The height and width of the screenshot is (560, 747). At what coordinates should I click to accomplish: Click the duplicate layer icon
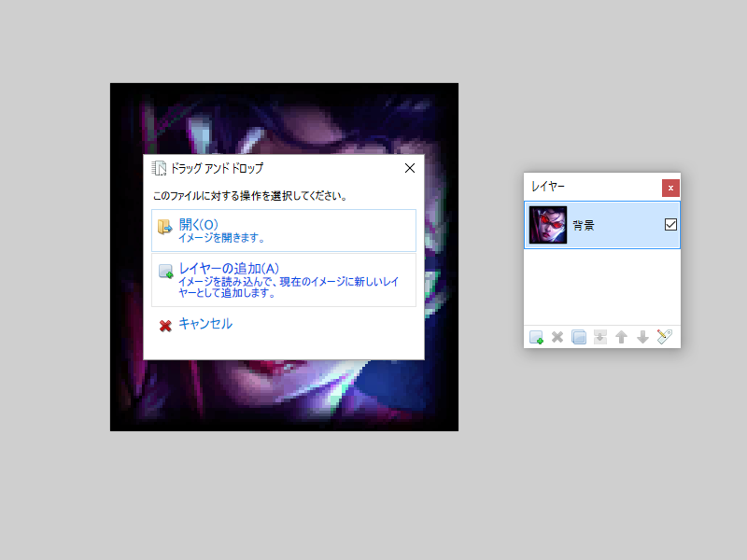click(x=579, y=337)
